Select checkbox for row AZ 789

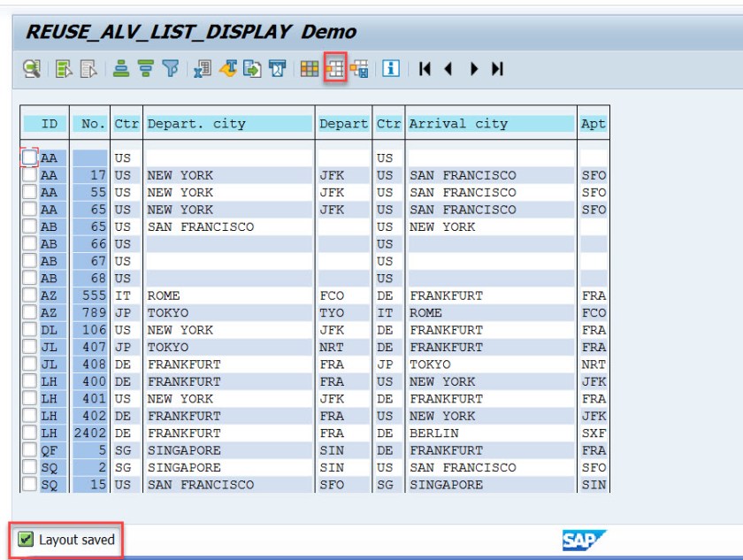coord(29,312)
